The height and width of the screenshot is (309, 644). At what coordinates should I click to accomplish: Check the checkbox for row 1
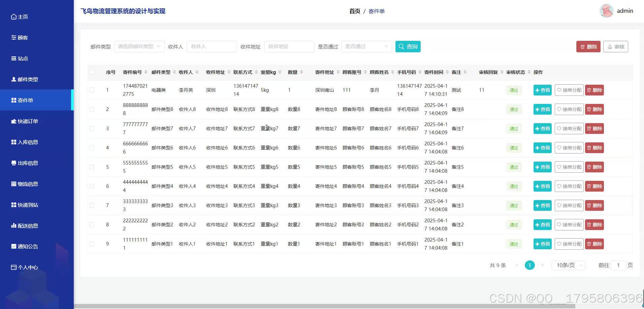(x=92, y=90)
